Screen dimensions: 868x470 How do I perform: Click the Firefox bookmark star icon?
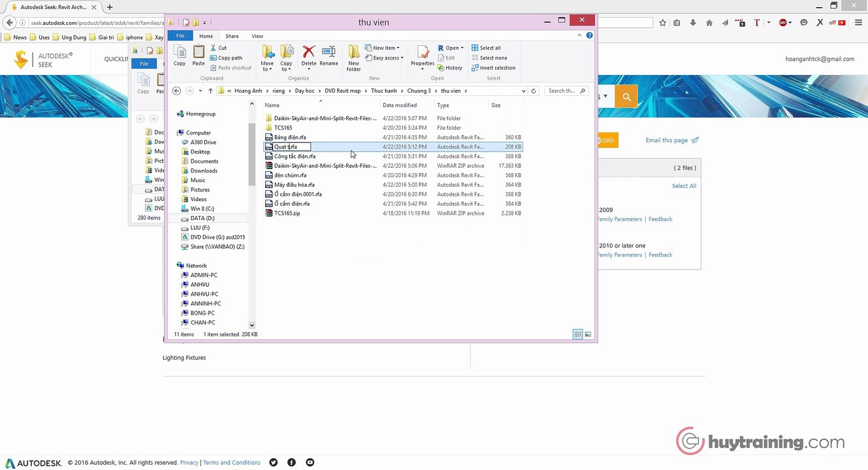click(663, 22)
